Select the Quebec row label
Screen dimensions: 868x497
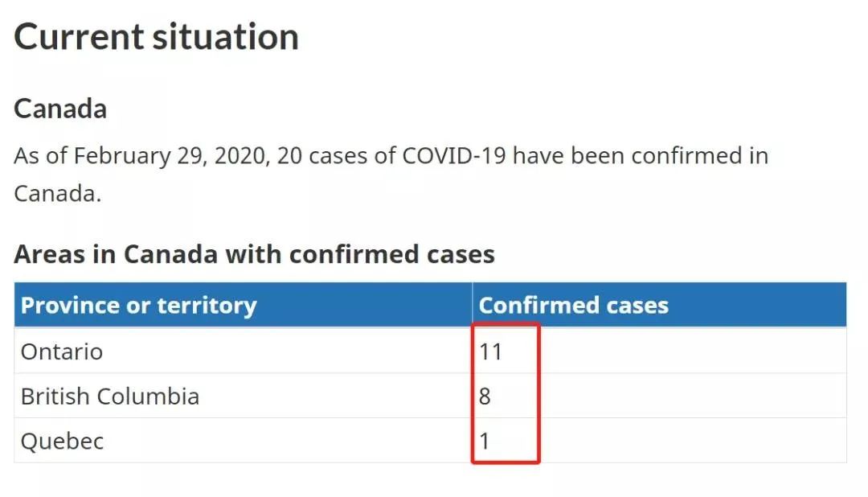pyautogui.click(x=62, y=442)
